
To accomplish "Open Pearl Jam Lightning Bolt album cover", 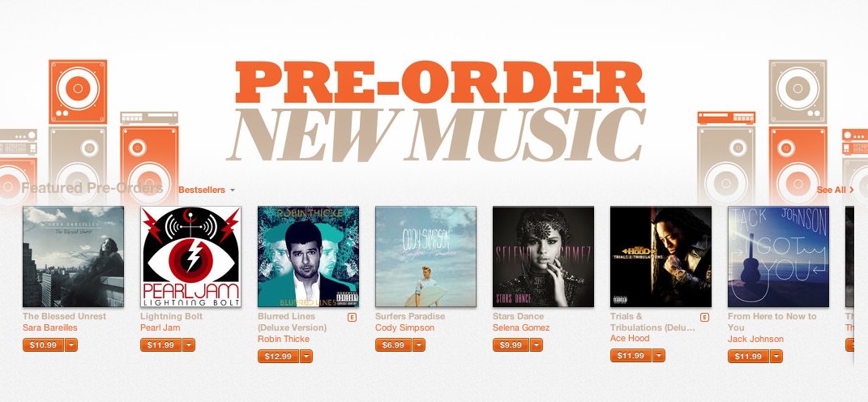I will [191, 256].
